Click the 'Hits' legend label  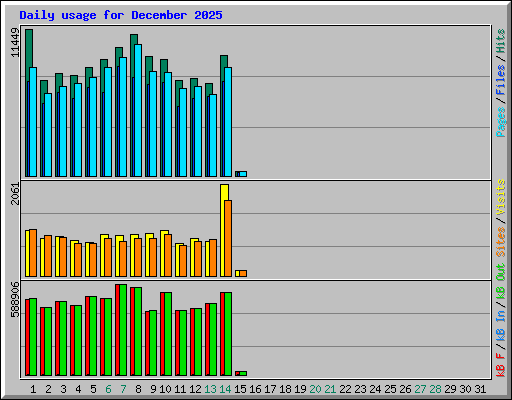pyautogui.click(x=500, y=41)
